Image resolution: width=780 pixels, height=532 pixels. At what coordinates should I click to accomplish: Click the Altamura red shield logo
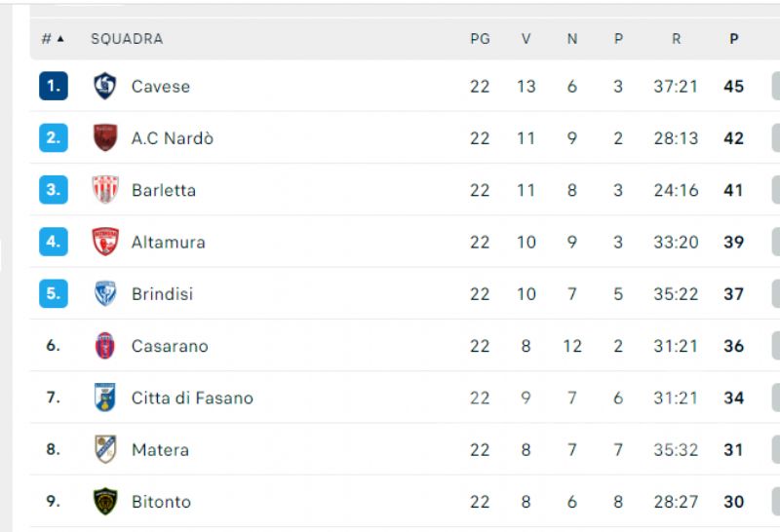click(x=105, y=242)
